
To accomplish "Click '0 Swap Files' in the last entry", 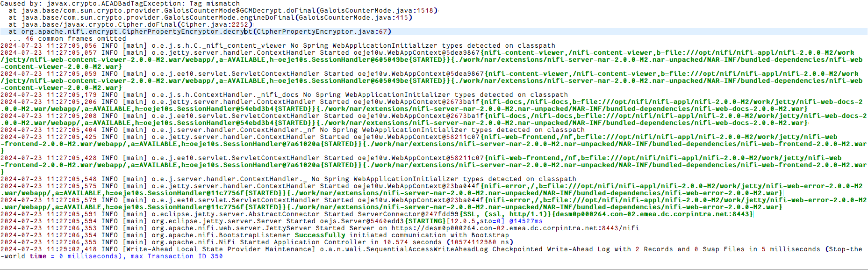I will coord(719,249).
